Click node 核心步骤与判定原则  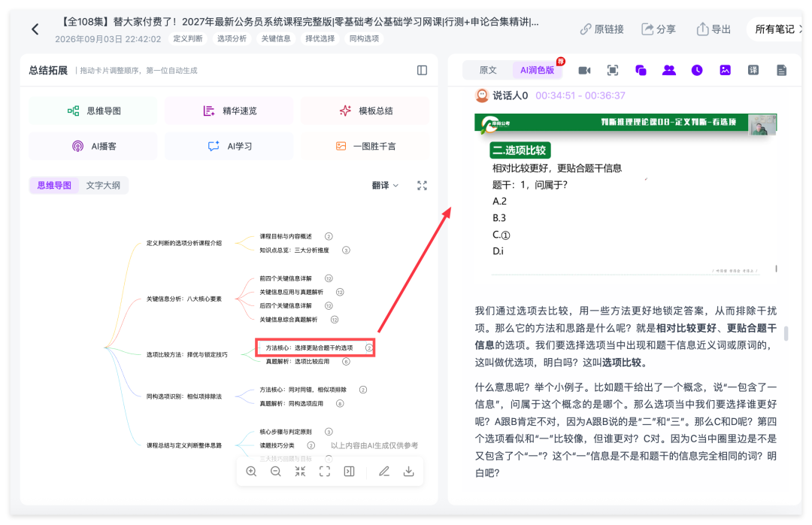coord(286,432)
